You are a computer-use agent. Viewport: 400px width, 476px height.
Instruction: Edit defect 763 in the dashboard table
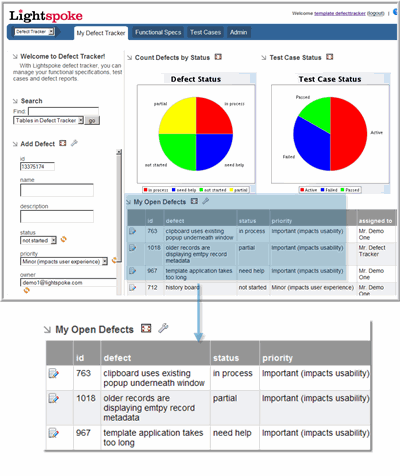[132, 231]
